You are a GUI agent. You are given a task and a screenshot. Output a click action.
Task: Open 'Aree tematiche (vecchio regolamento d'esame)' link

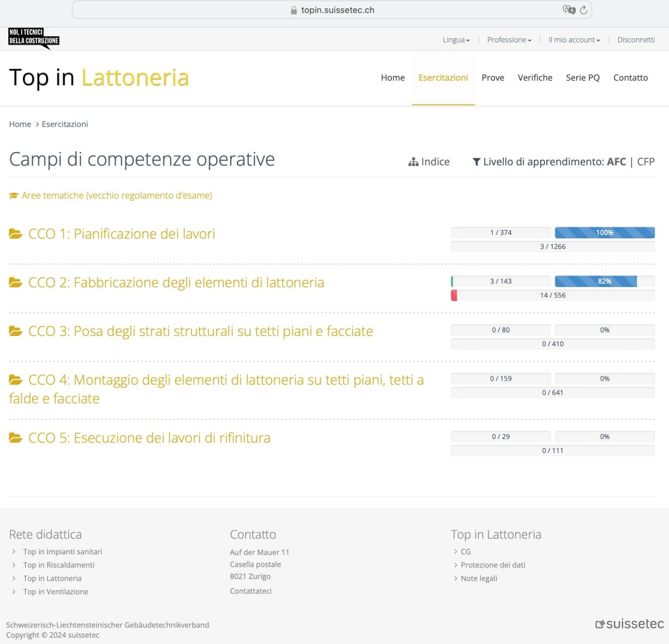coord(117,195)
